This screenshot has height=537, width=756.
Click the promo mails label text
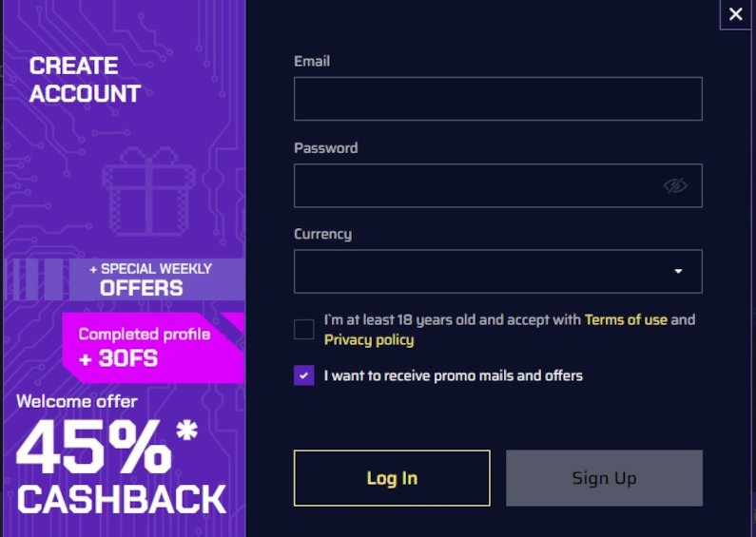pos(454,375)
